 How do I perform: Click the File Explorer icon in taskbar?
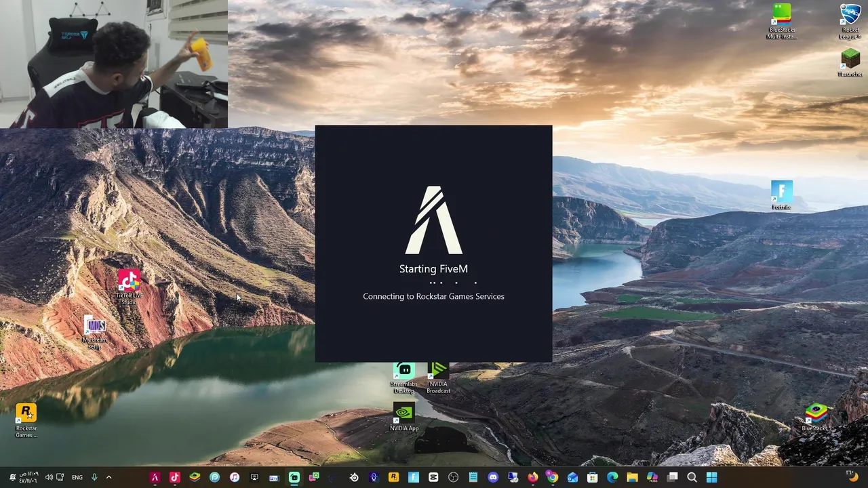point(632,477)
